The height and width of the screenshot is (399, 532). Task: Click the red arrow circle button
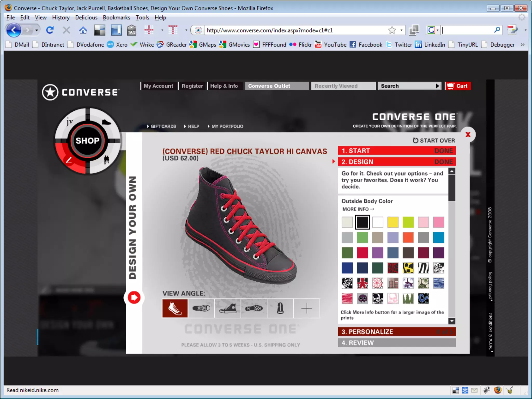pyautogui.click(x=134, y=297)
